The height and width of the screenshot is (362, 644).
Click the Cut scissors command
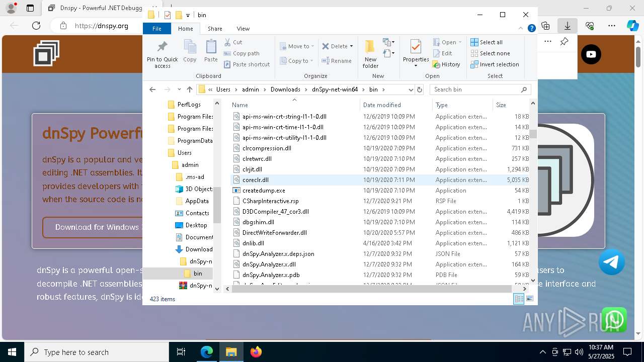click(233, 42)
